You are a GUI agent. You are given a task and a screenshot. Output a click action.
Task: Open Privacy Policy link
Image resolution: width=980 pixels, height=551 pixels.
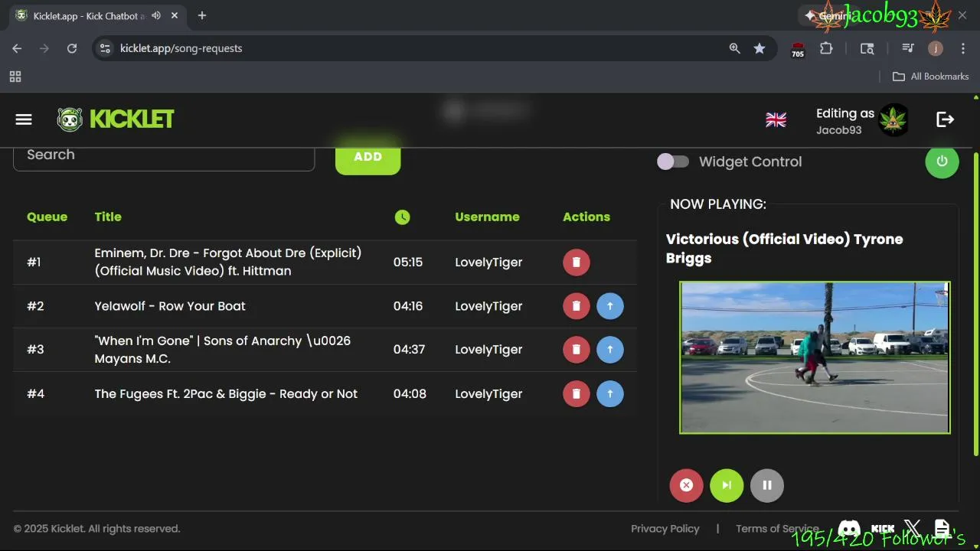pyautogui.click(x=665, y=529)
